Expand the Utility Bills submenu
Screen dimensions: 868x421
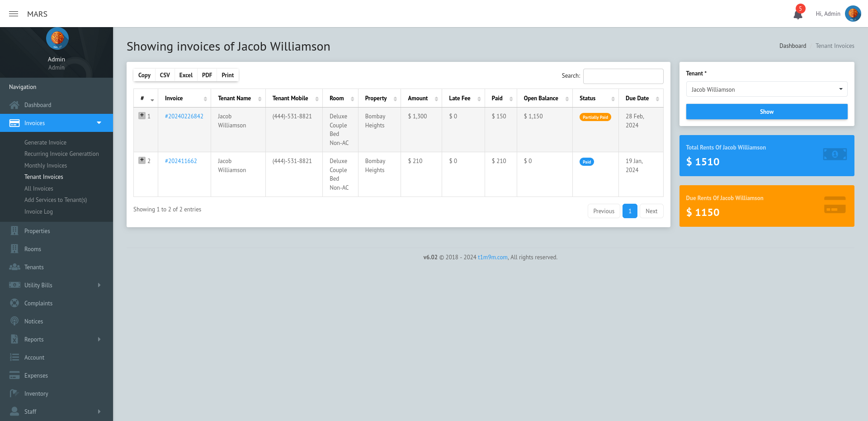tap(99, 285)
